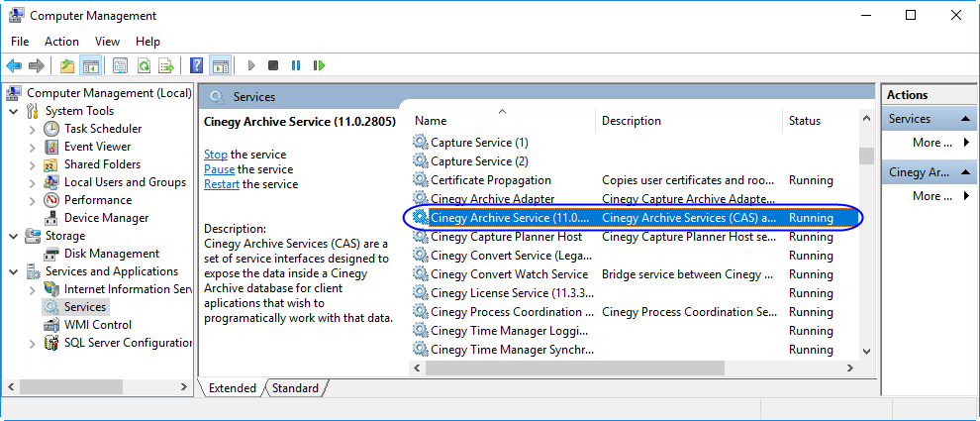Click the Back arrow toolbar icon
Image resolution: width=980 pixels, height=421 pixels.
coord(14,65)
